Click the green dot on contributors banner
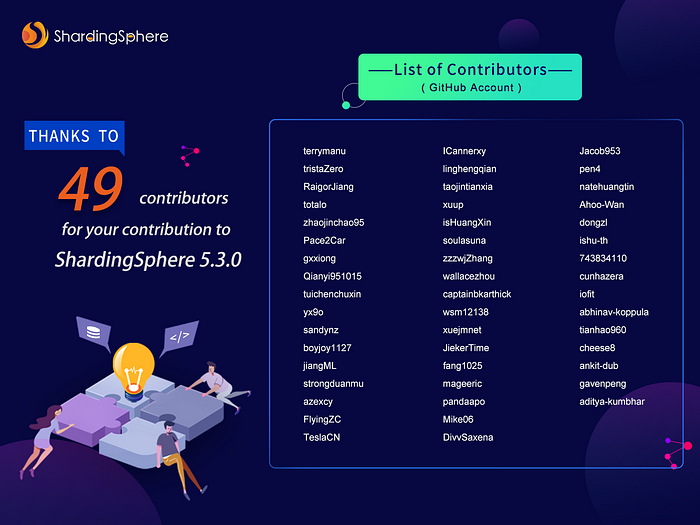This screenshot has width=700, height=525. tap(346, 104)
